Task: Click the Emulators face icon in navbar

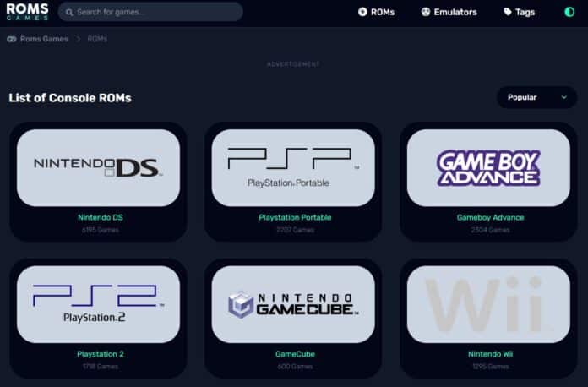Action: [425, 12]
